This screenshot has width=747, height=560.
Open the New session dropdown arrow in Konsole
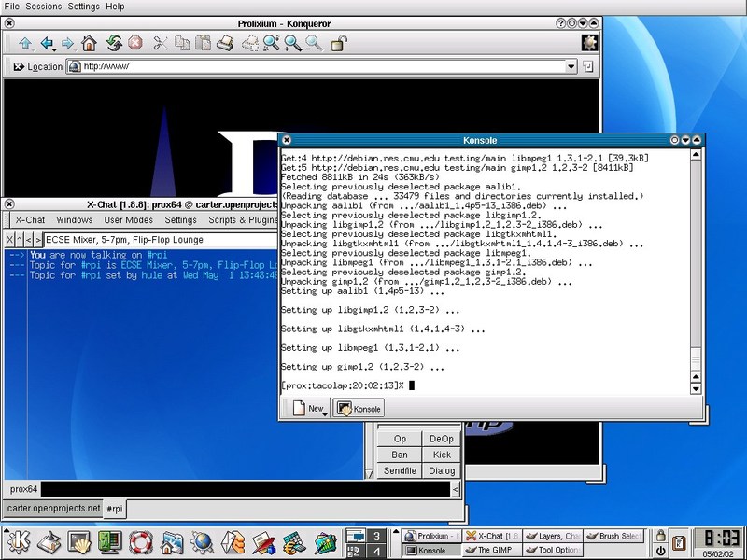[325, 414]
